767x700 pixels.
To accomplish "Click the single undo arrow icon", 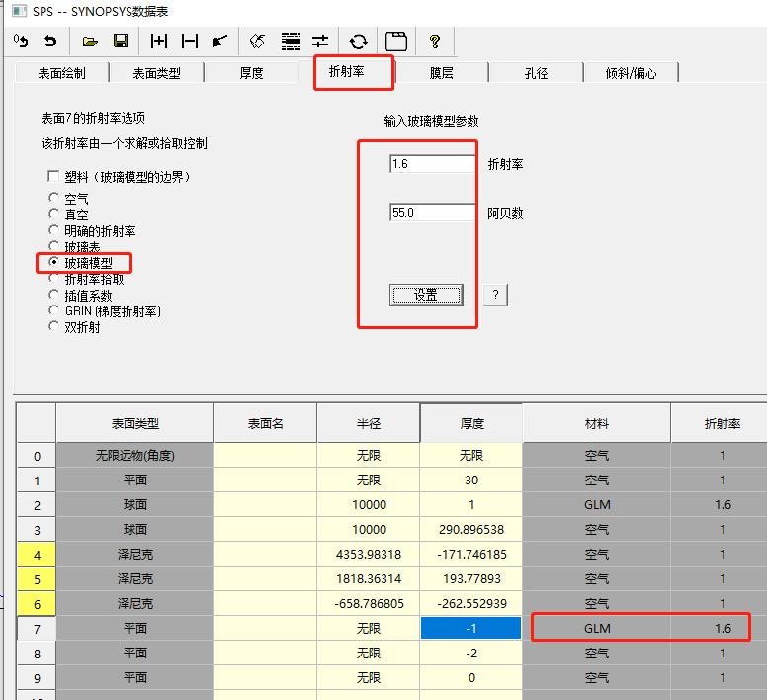I will pyautogui.click(x=49, y=42).
